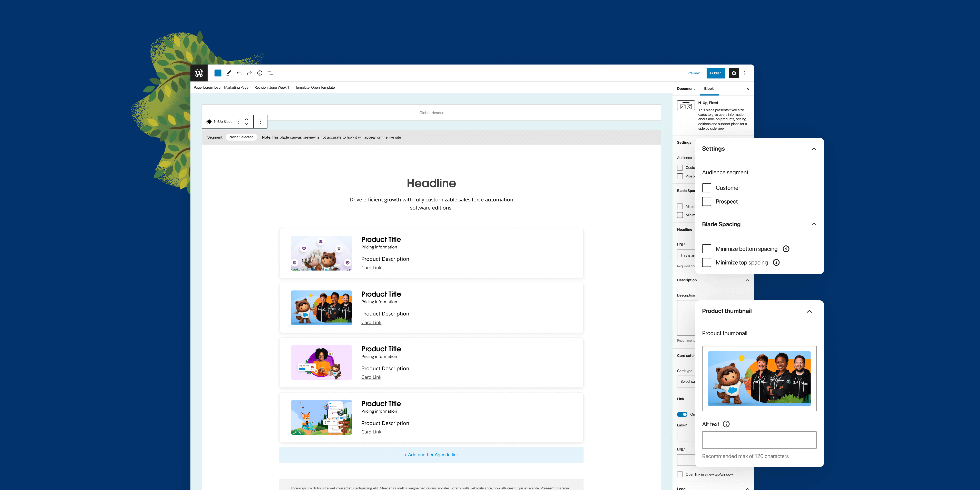Click the Link Label input in sidebar
Image resolution: width=980 pixels, height=490 pixels.
click(x=686, y=436)
